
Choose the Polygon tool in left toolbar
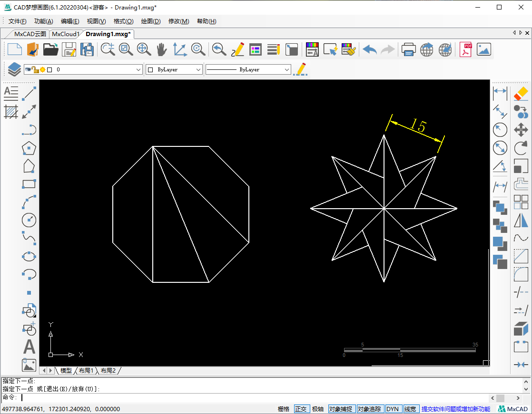coord(30,148)
